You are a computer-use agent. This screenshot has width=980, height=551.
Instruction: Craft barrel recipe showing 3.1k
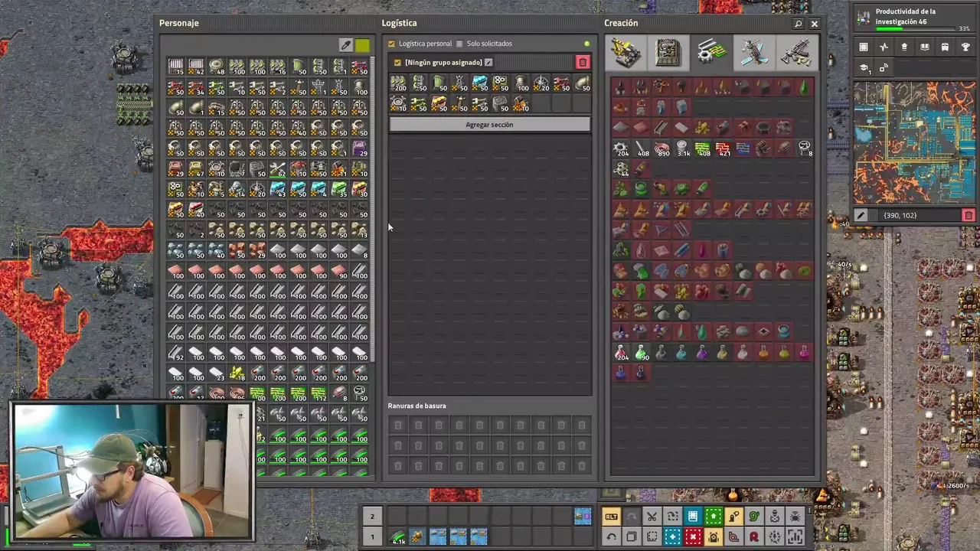tap(682, 148)
